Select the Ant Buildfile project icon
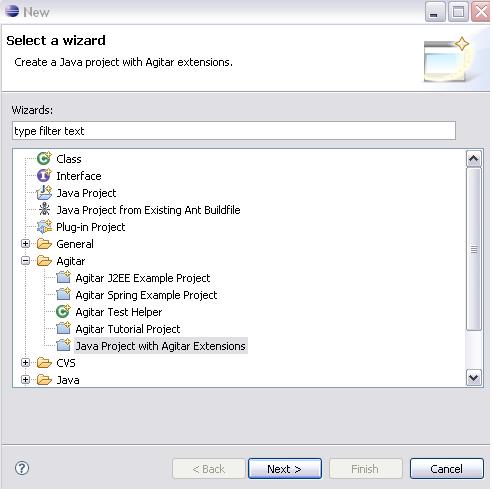The image size is (493, 493). click(x=44, y=210)
